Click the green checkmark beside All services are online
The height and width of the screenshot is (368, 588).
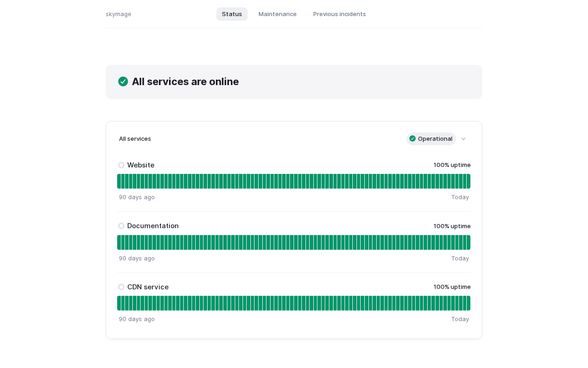[x=123, y=81]
